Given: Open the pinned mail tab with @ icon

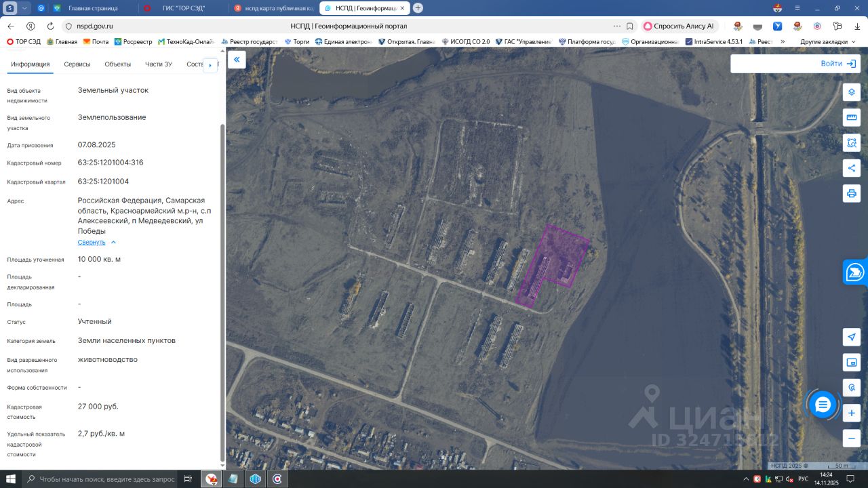Looking at the screenshot, I should (x=41, y=8).
